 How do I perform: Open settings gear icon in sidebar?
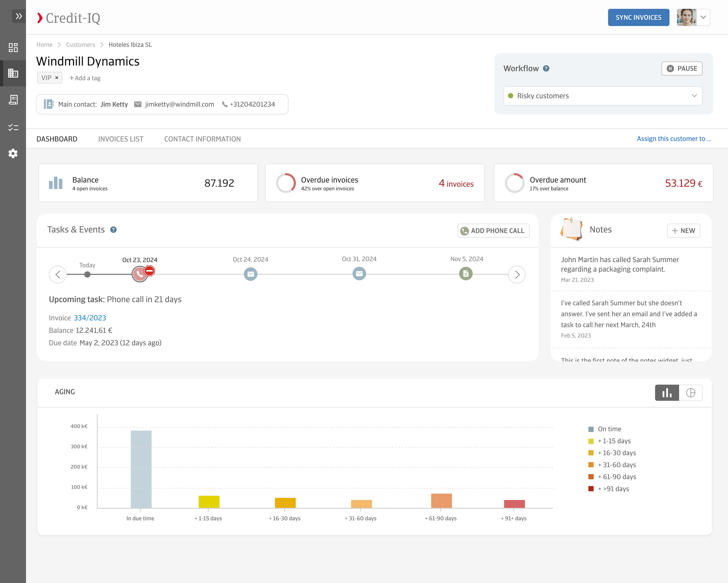[13, 154]
